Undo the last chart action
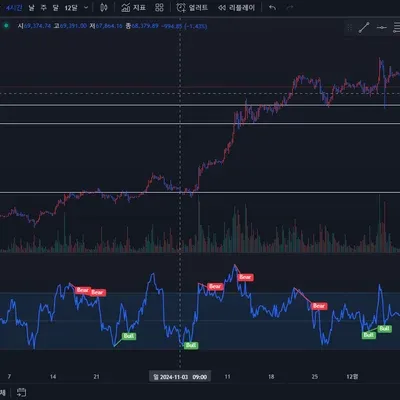 272,7
